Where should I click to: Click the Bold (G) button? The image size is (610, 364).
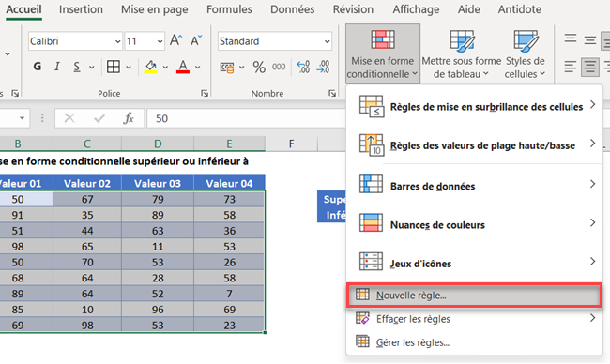click(38, 67)
